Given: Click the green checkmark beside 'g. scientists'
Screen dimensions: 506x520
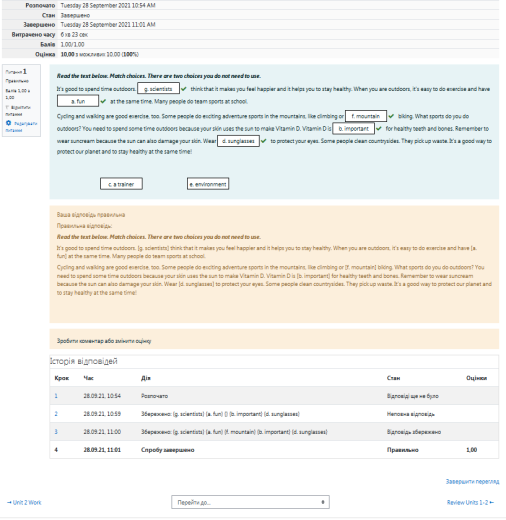Looking at the screenshot, I should point(184,89).
